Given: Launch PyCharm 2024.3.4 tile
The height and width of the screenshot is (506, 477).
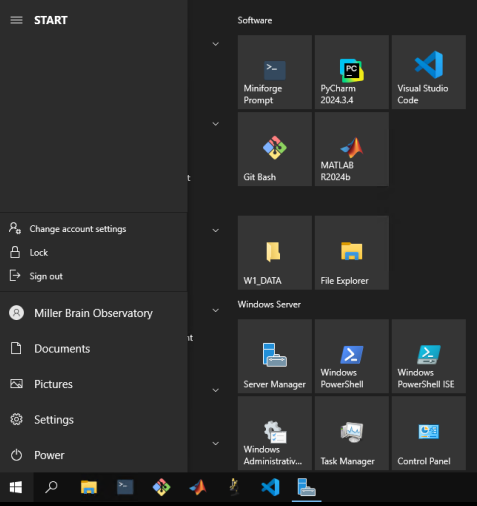Looking at the screenshot, I should 352,72.
